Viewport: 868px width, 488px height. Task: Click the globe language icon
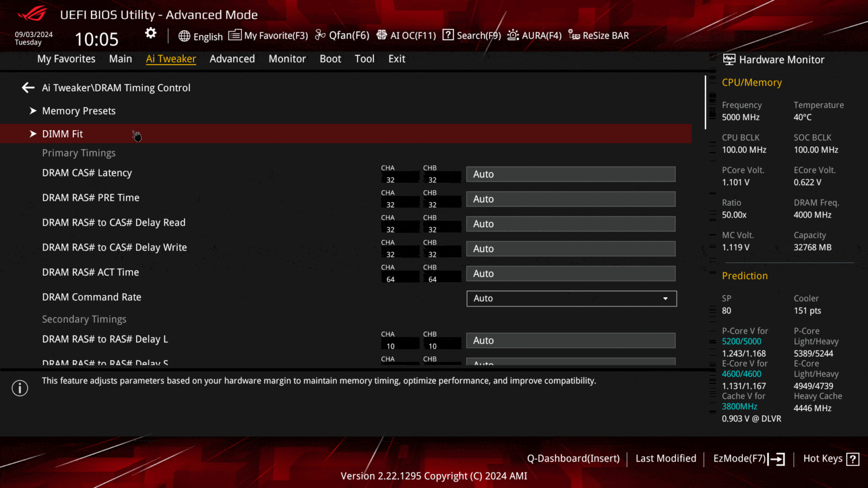tap(184, 36)
